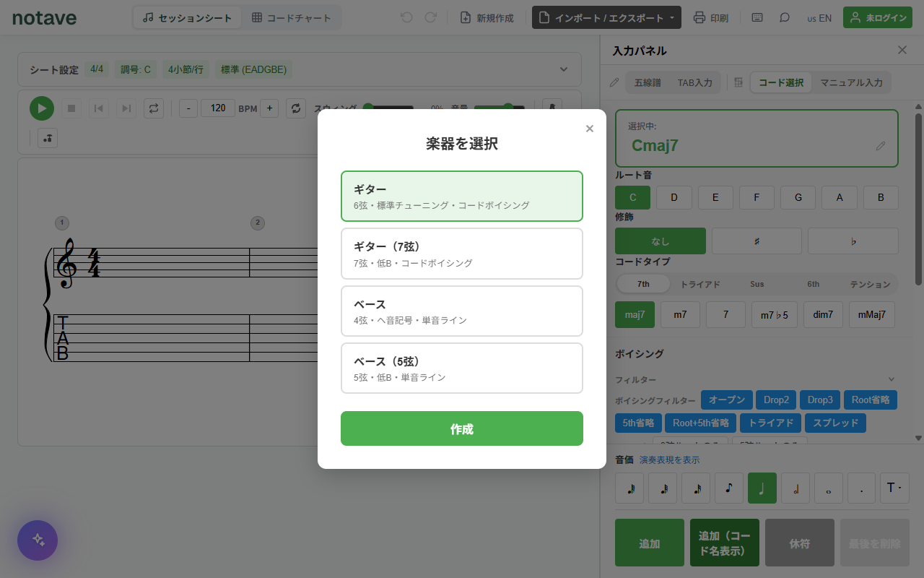
Task: Choose the ギター 6弦 instrument option
Action: pyautogui.click(x=462, y=196)
